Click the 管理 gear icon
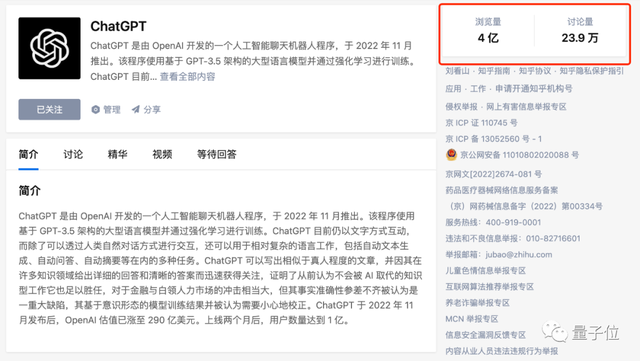The image size is (640, 361). pyautogui.click(x=96, y=109)
